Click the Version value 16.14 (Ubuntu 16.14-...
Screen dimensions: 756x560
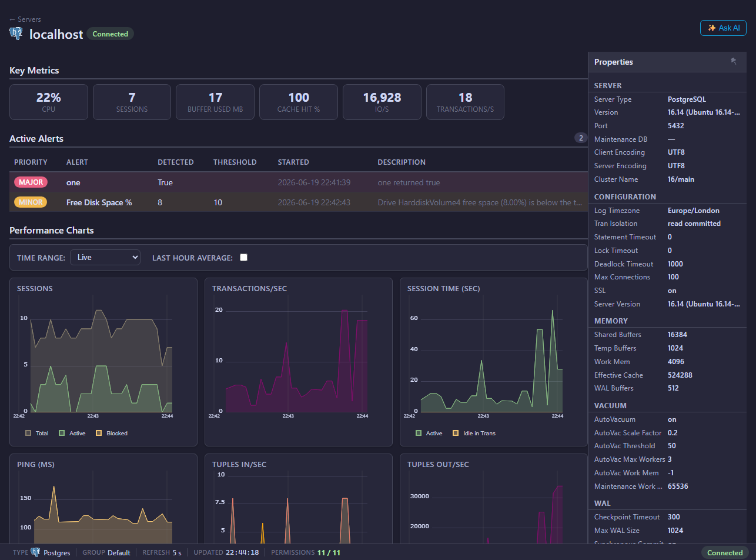[x=704, y=112]
